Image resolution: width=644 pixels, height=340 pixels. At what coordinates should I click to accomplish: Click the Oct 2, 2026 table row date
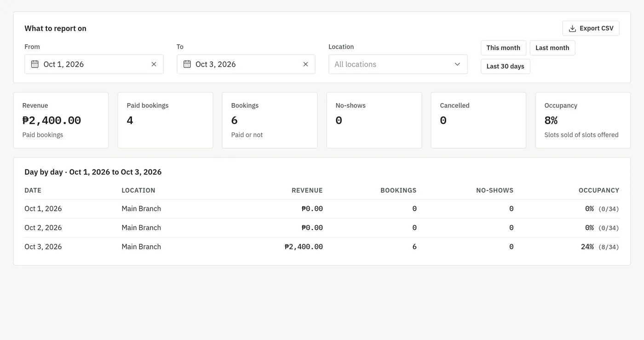[43, 228]
